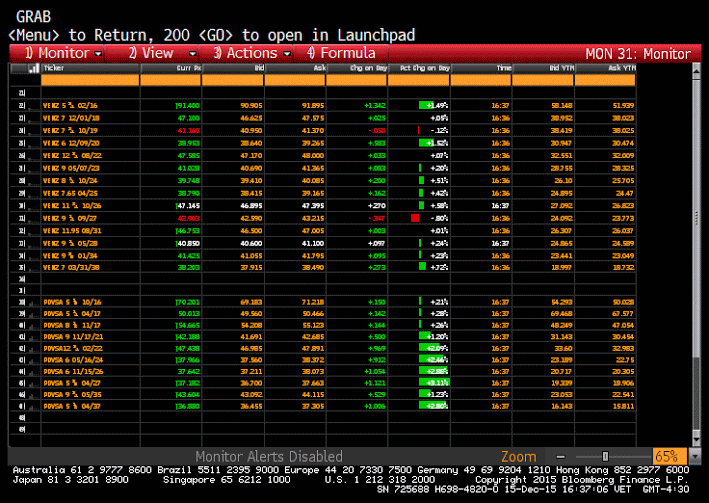Click the mini chart icon for PDVSA 12 3/4 02/22 row

click(33, 349)
